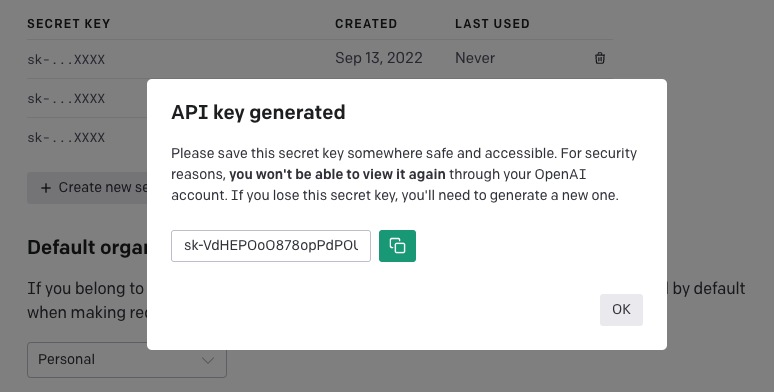Click the bold won't be able to view warning

pyautogui.click(x=338, y=174)
